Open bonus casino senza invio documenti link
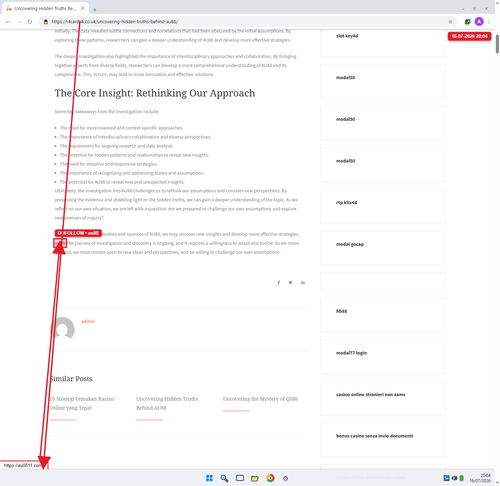Screen dimensions: 500x486 tap(374, 436)
